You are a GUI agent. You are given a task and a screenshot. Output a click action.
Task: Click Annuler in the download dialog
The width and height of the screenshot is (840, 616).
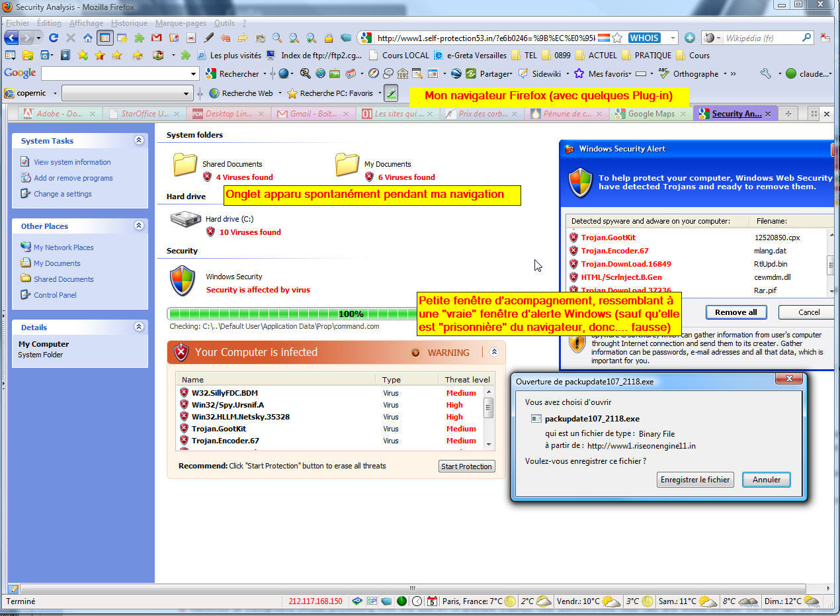[x=766, y=480]
